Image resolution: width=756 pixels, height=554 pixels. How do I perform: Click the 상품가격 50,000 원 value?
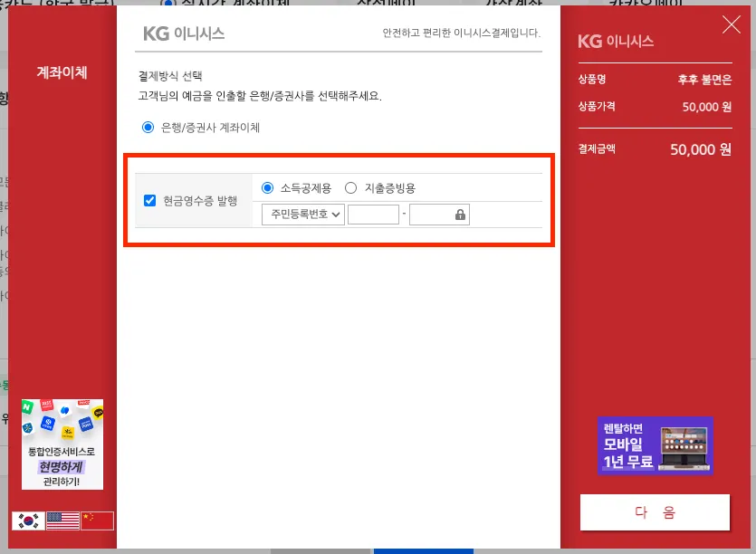[707, 107]
